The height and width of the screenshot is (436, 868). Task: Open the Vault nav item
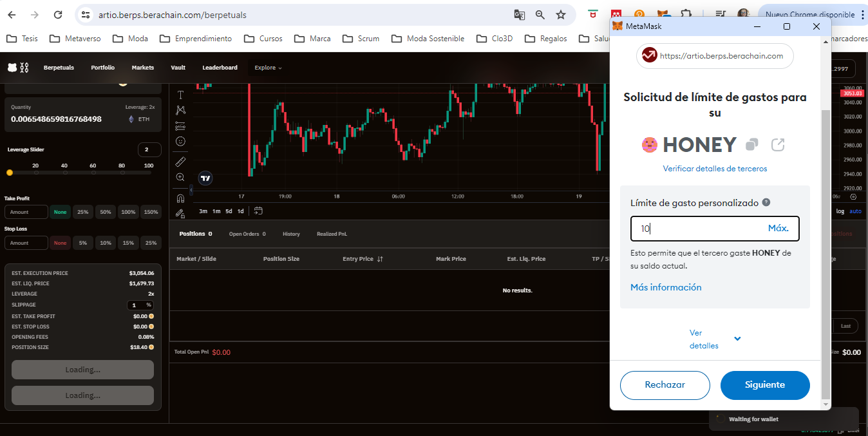(178, 68)
